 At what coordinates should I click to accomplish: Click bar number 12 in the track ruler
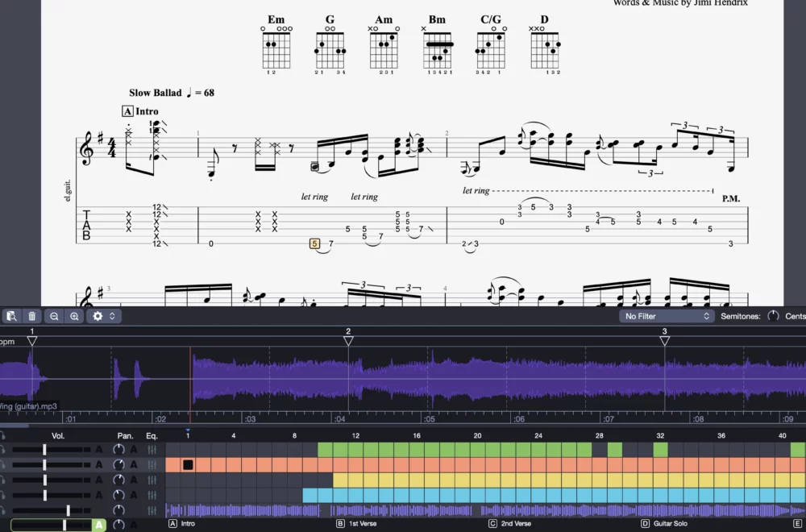point(355,436)
